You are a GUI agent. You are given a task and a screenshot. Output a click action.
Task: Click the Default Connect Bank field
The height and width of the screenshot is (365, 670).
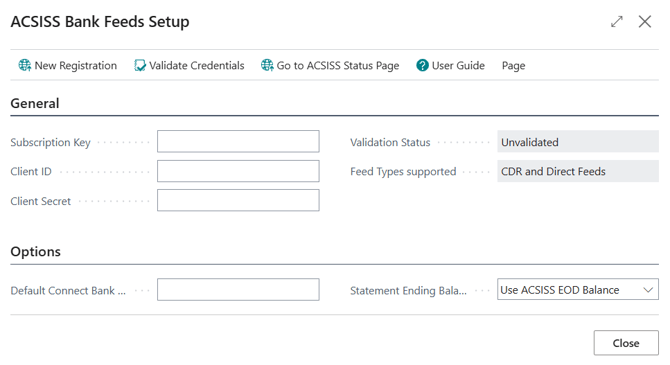tap(238, 289)
